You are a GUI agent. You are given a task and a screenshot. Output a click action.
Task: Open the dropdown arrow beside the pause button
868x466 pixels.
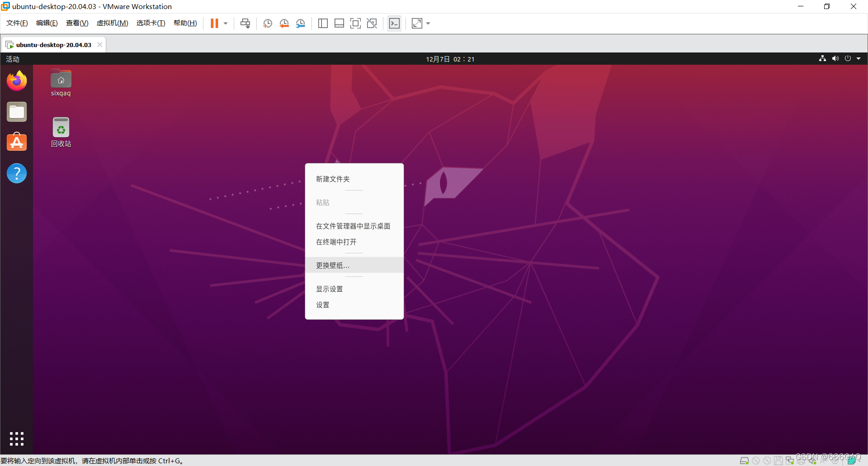[x=226, y=24]
